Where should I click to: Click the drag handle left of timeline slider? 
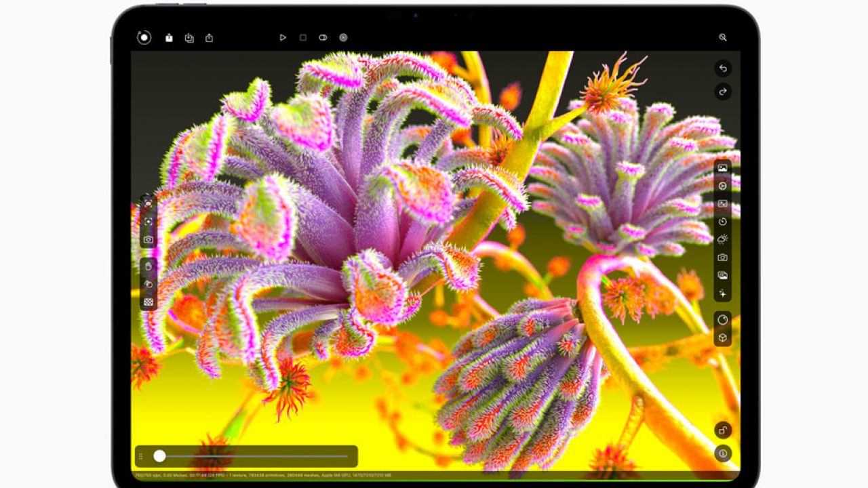tap(141, 456)
